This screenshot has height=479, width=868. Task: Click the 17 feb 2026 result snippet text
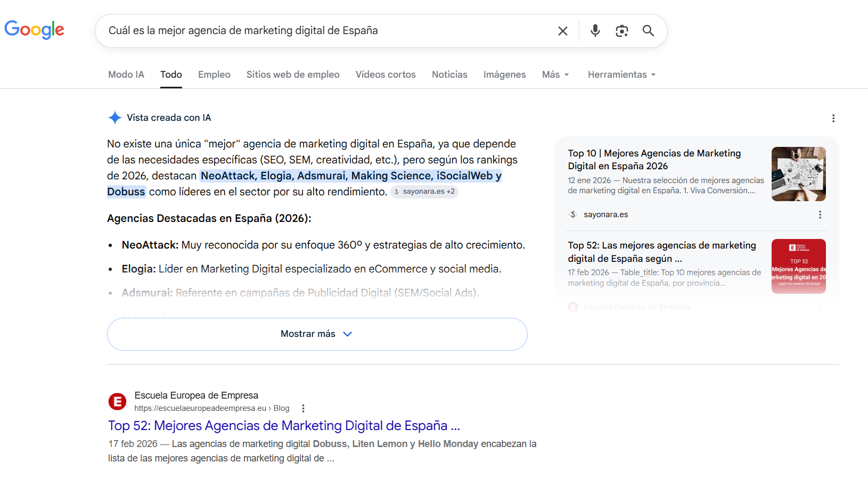tap(322, 451)
